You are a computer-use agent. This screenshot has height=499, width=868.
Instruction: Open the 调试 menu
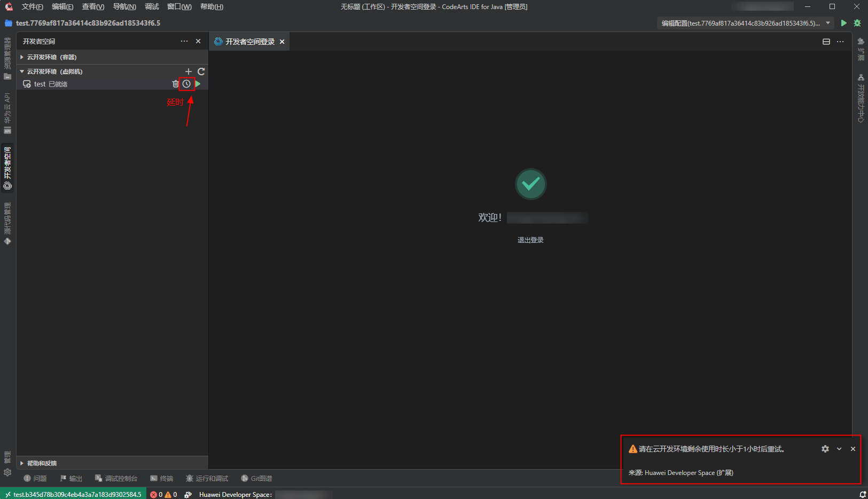(x=152, y=6)
